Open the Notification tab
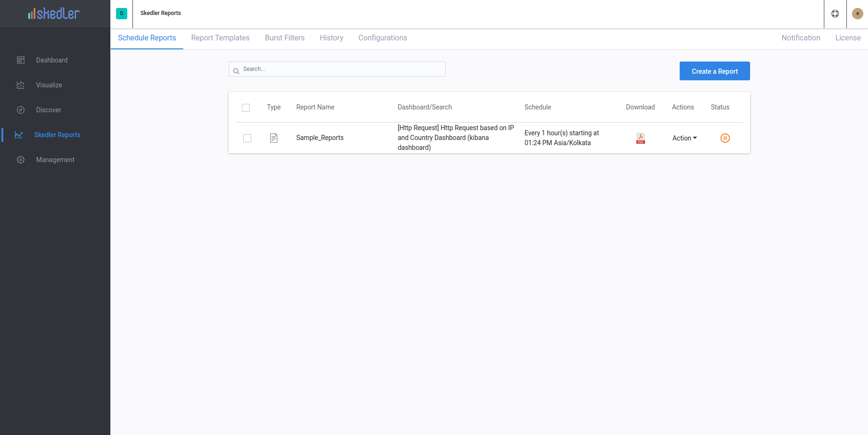This screenshot has width=868, height=435. pyautogui.click(x=801, y=38)
